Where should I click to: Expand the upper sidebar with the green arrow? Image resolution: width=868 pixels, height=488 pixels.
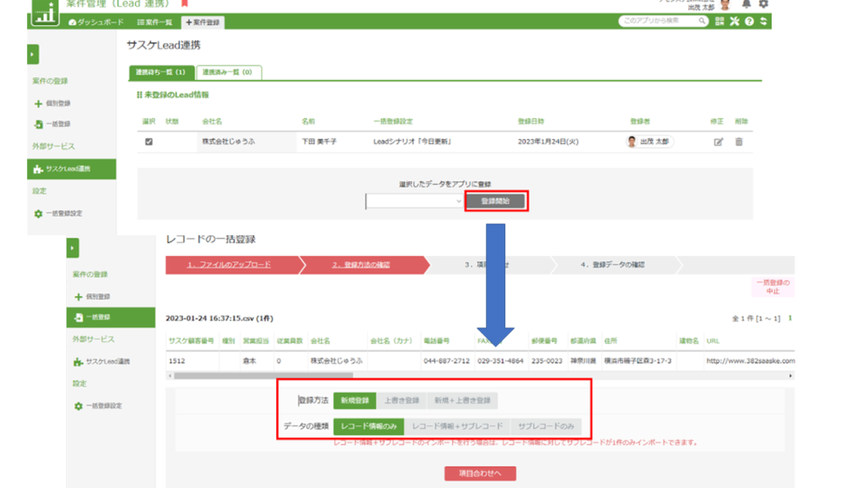coord(33,55)
